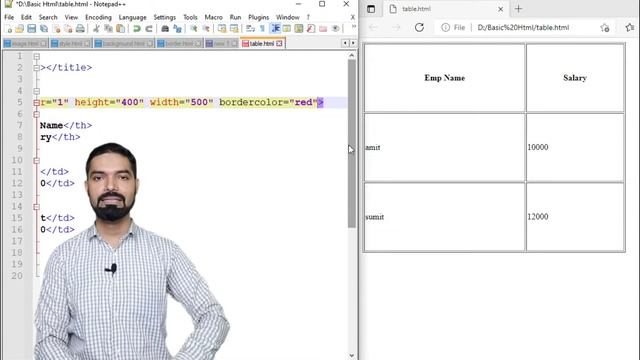
Task: Open the Function List panel
Action: [311, 29]
